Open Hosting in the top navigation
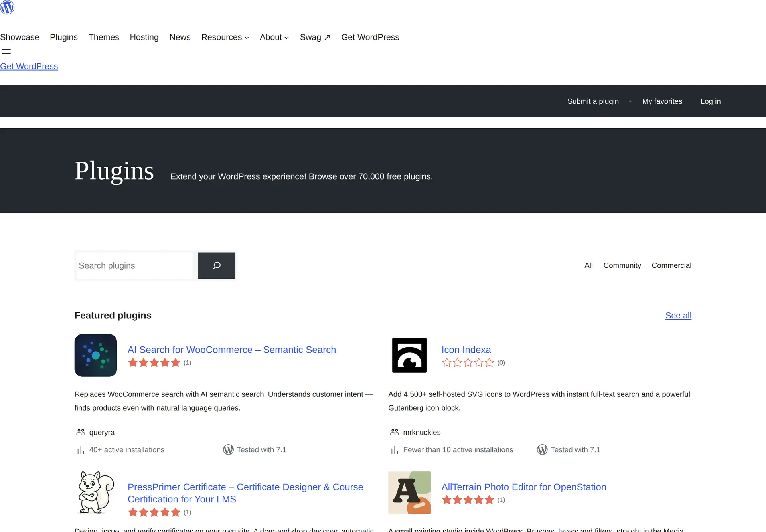 (144, 37)
